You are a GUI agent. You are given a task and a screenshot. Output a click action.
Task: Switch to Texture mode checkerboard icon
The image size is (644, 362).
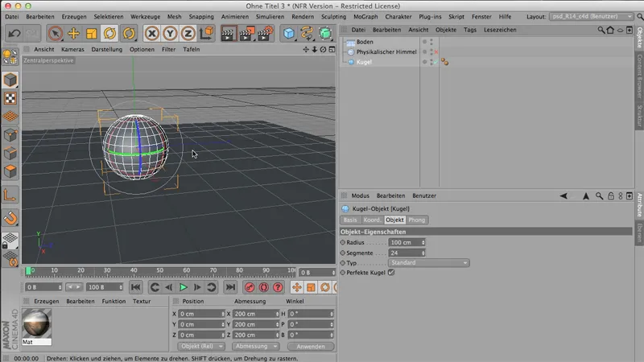(10, 98)
